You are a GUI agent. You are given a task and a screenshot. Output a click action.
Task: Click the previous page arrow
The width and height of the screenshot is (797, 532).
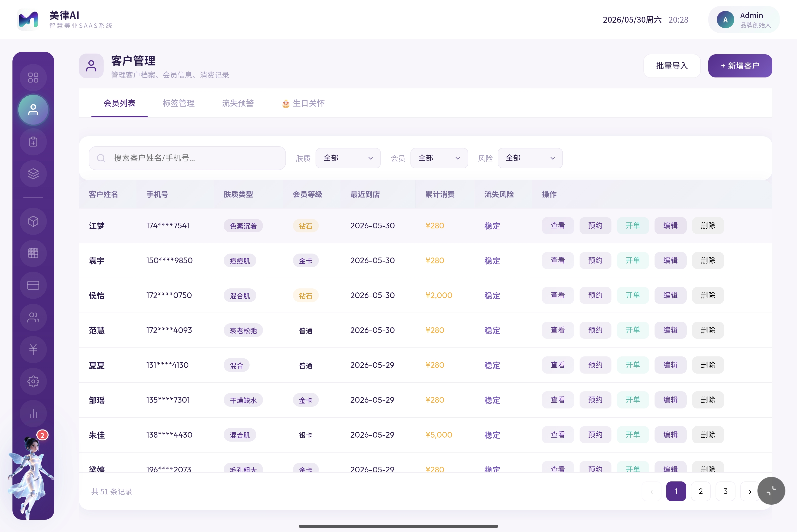(x=652, y=491)
